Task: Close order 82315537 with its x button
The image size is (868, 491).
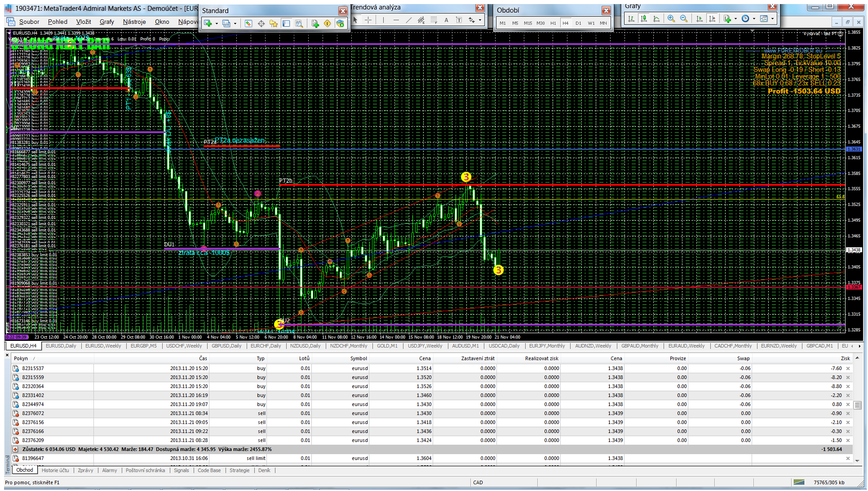Action: [848, 368]
